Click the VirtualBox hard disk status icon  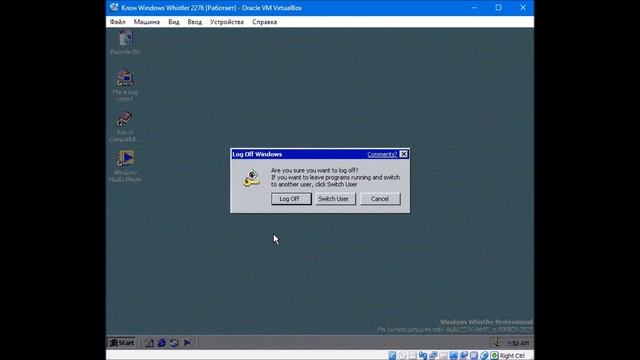click(x=392, y=356)
